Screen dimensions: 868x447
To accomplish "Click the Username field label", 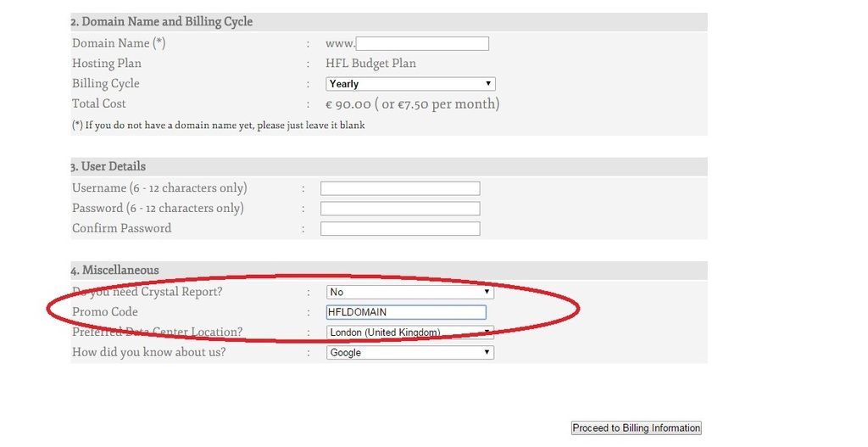I will (159, 188).
